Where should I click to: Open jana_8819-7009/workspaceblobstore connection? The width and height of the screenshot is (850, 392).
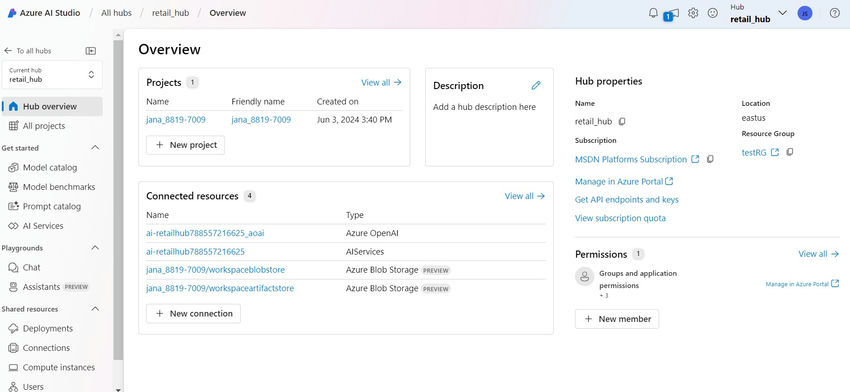[x=215, y=270]
